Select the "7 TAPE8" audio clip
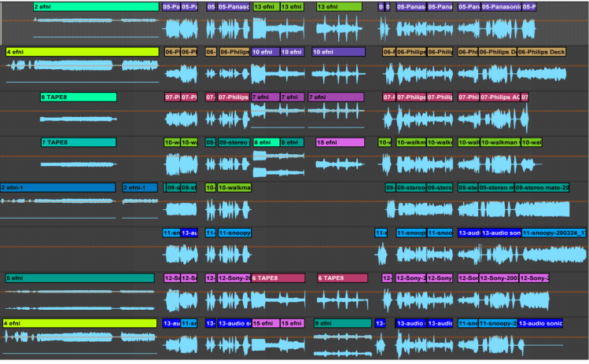Screen dimensions: 589x364 point(78,143)
